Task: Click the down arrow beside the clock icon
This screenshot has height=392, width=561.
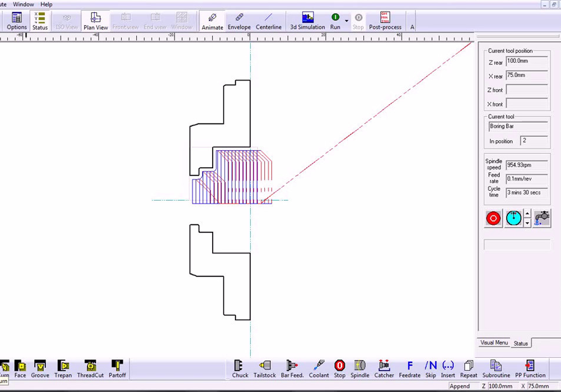Action: [527, 223]
